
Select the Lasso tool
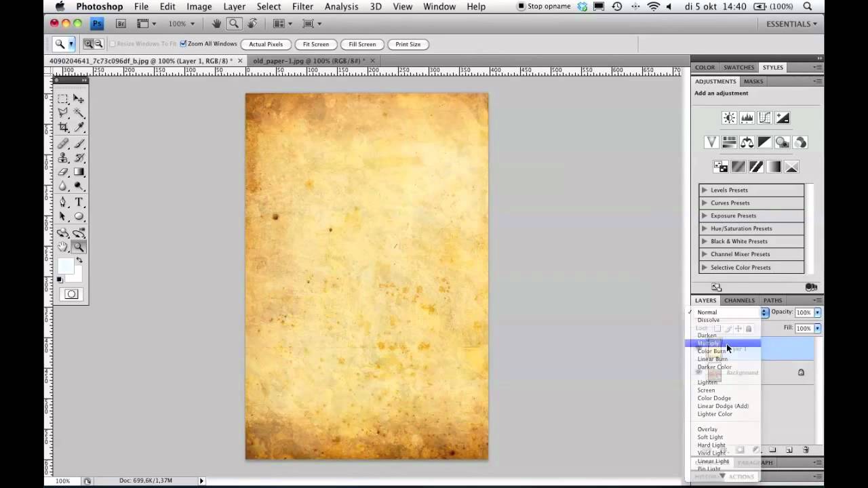63,113
